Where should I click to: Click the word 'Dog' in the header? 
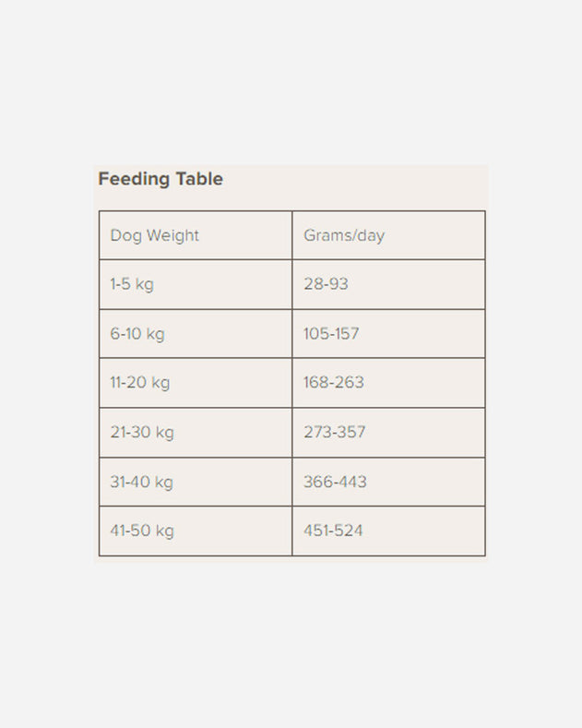pos(125,235)
